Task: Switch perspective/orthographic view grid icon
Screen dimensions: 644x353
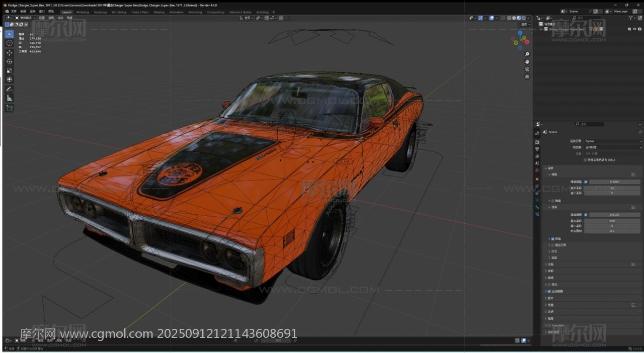Action: coord(527,76)
